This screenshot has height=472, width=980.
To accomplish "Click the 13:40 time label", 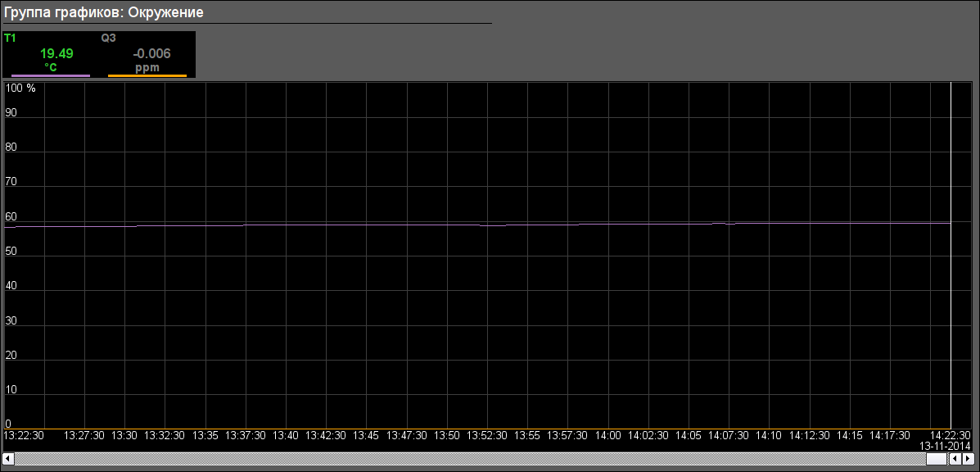I will coord(287,435).
